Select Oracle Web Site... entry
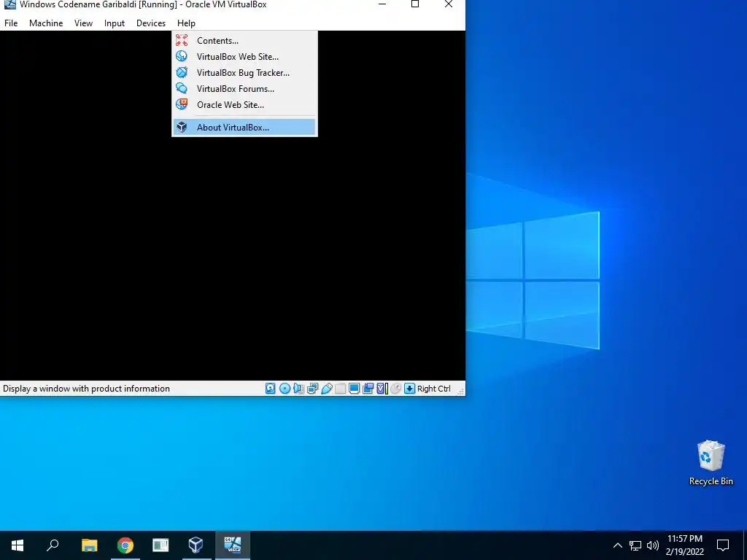Image resolution: width=747 pixels, height=560 pixels. [244, 105]
